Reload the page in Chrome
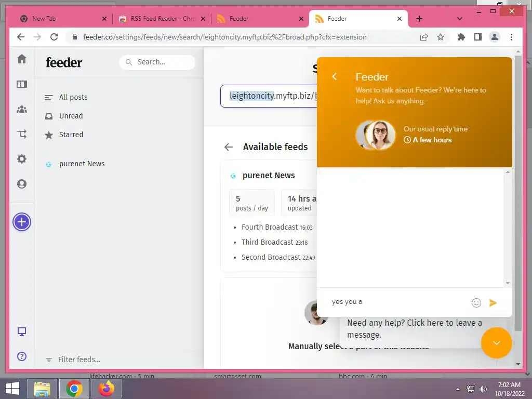The image size is (532, 399). tap(54, 37)
